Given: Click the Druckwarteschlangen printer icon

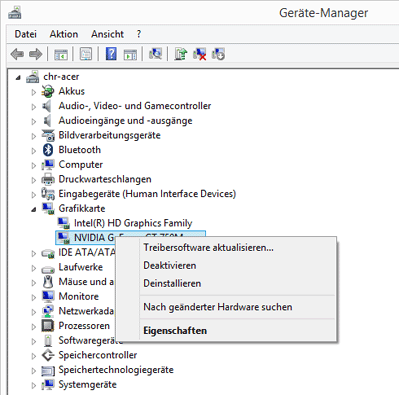Looking at the screenshot, I should point(48,179).
